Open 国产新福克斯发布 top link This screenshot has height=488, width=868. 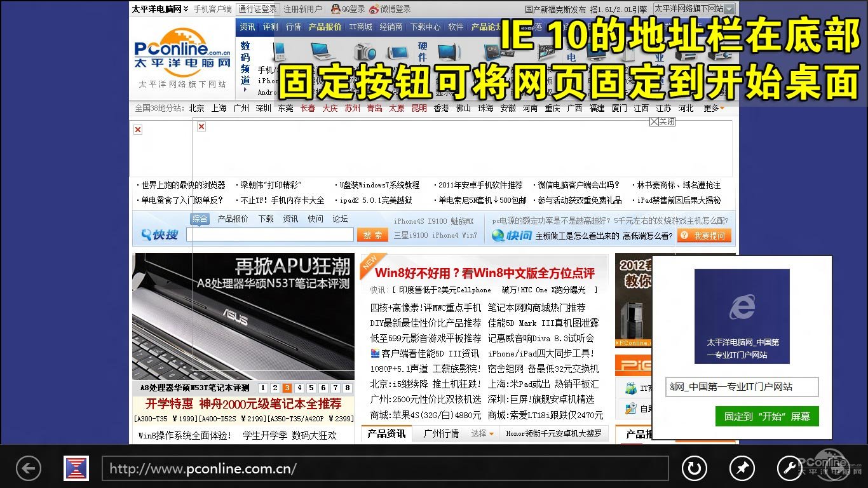pos(555,9)
